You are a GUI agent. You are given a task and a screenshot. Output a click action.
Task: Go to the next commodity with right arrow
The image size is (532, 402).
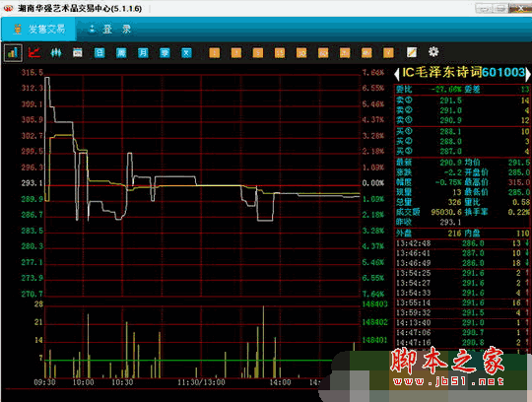click(x=528, y=73)
